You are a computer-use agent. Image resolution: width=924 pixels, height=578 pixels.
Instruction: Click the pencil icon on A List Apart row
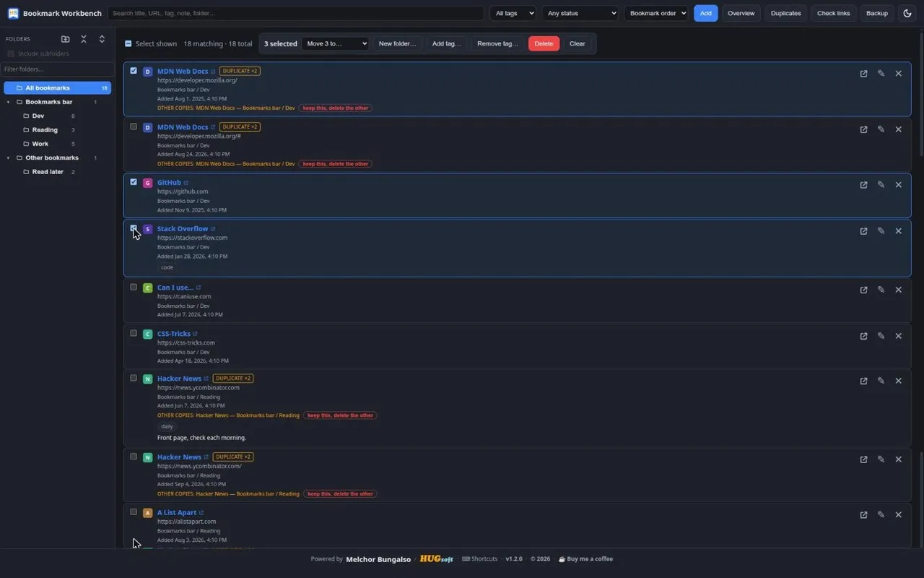click(881, 514)
